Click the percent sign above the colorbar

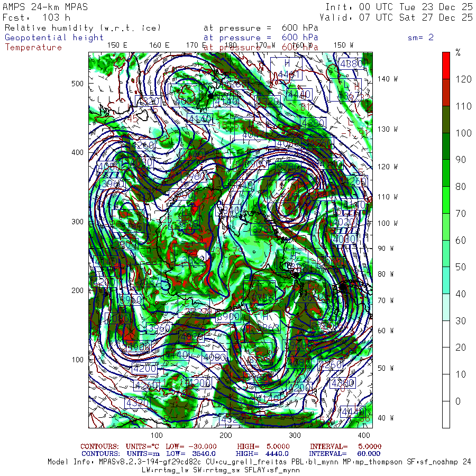coord(458,52)
